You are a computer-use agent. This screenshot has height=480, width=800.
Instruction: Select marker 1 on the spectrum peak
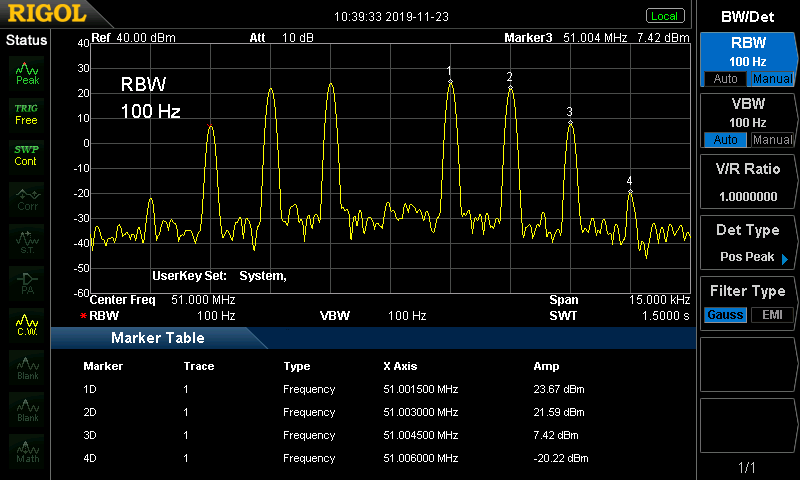coord(450,81)
